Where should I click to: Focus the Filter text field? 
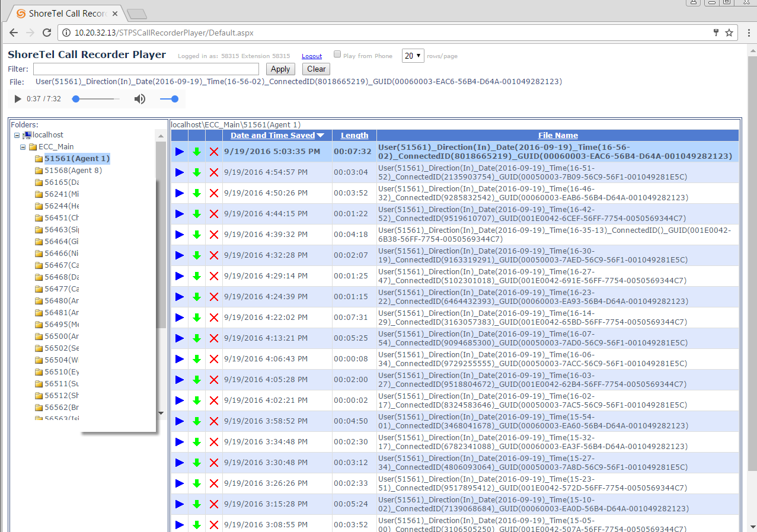[x=146, y=69]
